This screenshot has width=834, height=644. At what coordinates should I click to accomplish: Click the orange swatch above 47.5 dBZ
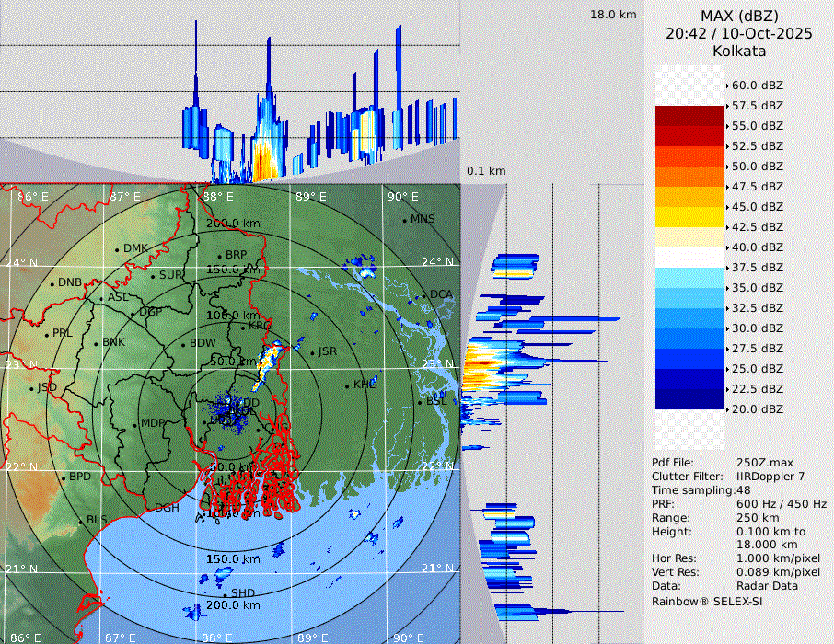[x=689, y=177]
